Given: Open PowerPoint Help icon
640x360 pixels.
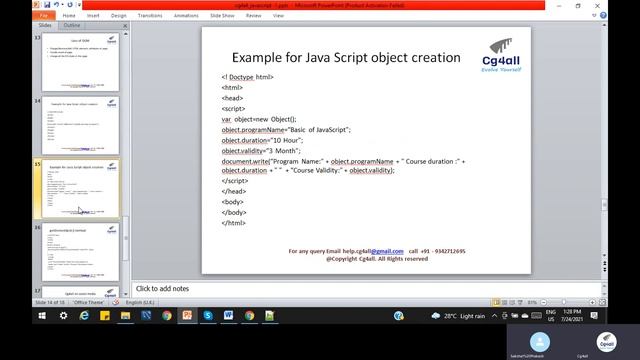Looking at the screenshot, I should point(603,16).
